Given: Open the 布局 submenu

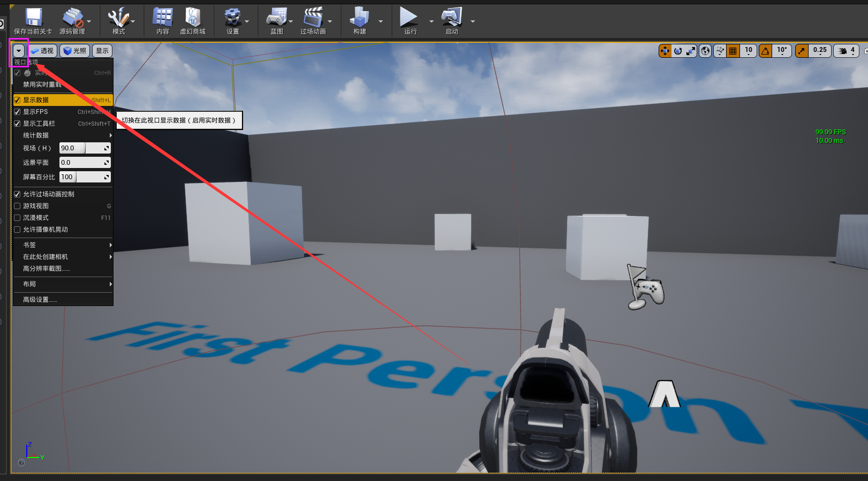Looking at the screenshot, I should click(x=63, y=284).
